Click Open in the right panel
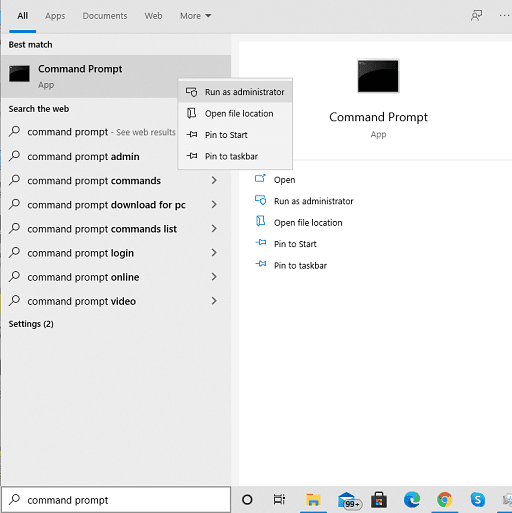 284,180
